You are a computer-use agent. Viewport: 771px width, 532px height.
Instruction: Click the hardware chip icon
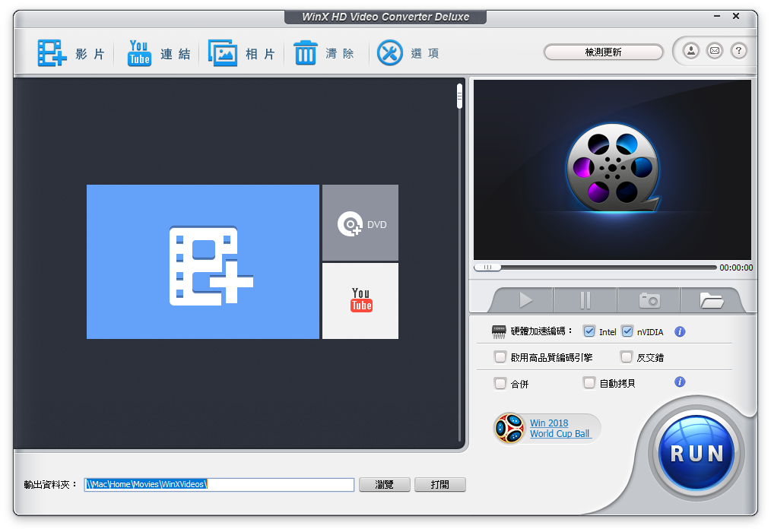coord(499,332)
